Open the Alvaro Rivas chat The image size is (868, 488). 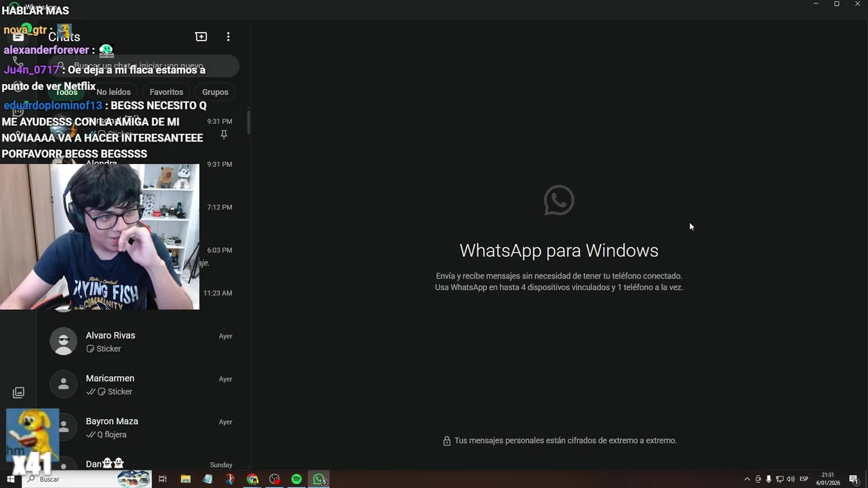142,342
